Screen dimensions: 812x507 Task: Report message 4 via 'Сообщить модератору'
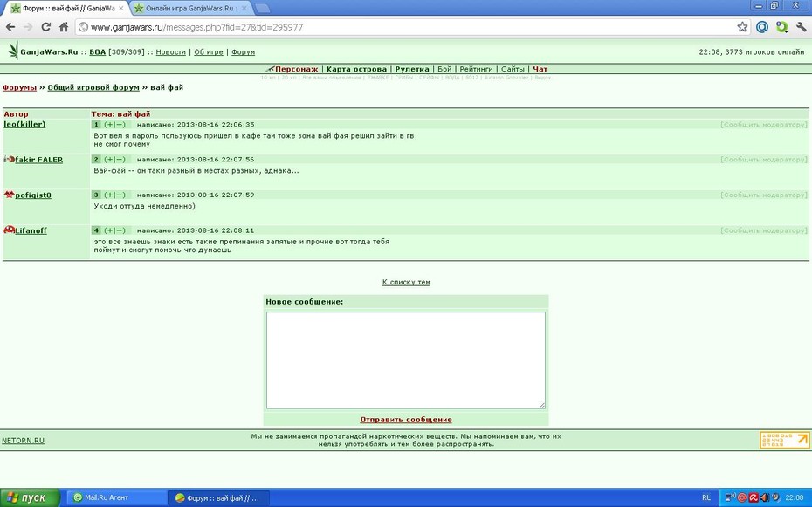pyautogui.click(x=764, y=230)
